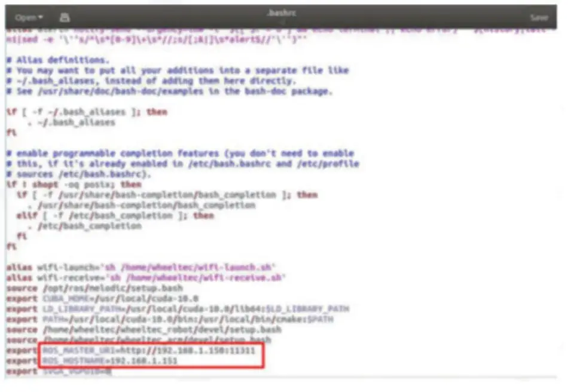Viewport: 568px width, 392px height.
Task: Click comment line mentioning ~/.bash_aliases instead of adding
Action: point(151,81)
